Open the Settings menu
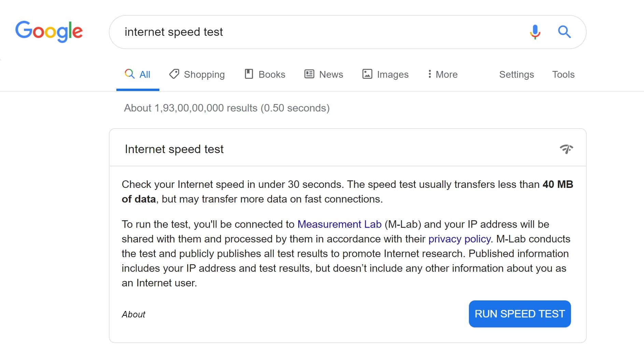644x357 pixels. pyautogui.click(x=516, y=74)
